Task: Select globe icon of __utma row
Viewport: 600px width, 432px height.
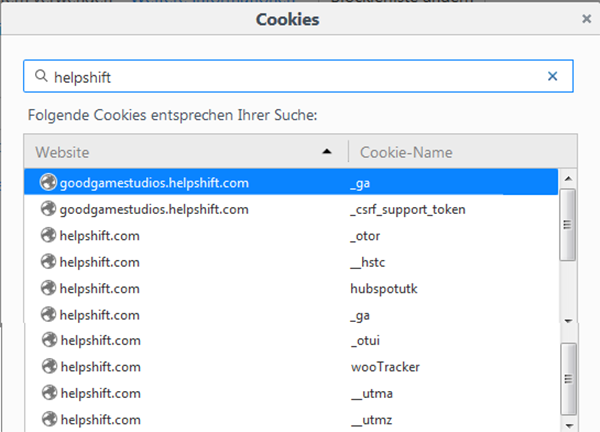Action: (49, 393)
